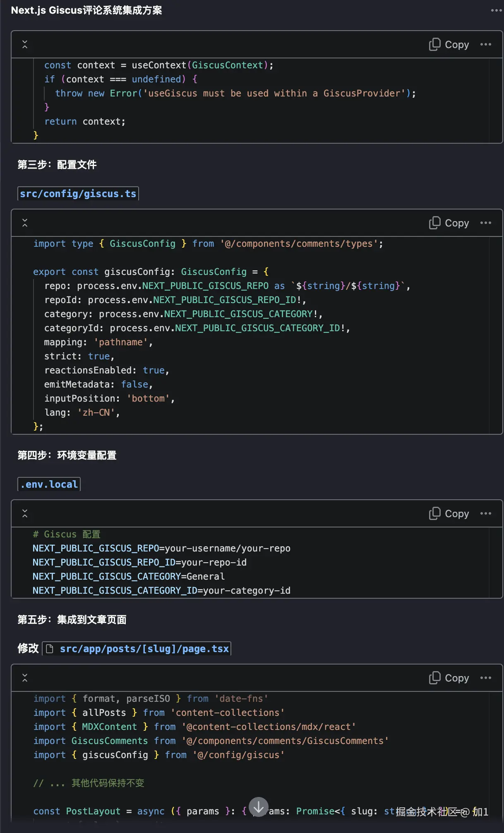Open the src/app/posts/[slug]/page.tsx file link
The height and width of the screenshot is (833, 504).
coord(144,649)
